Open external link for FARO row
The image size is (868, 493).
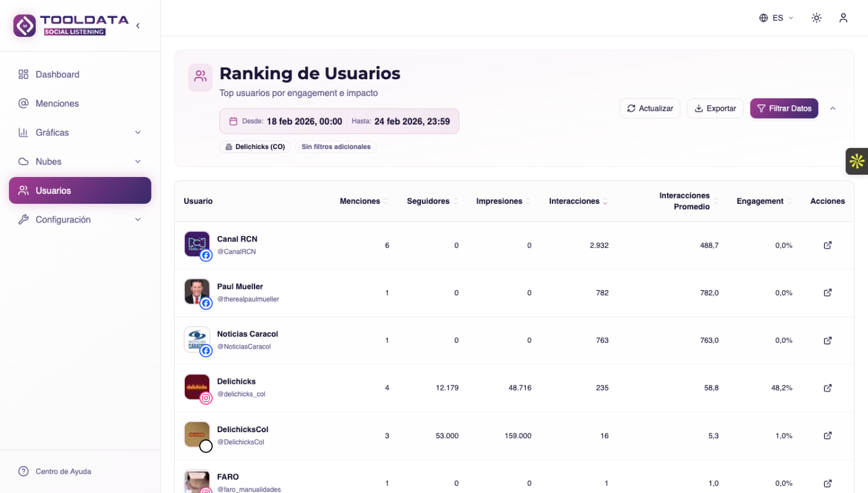827,483
